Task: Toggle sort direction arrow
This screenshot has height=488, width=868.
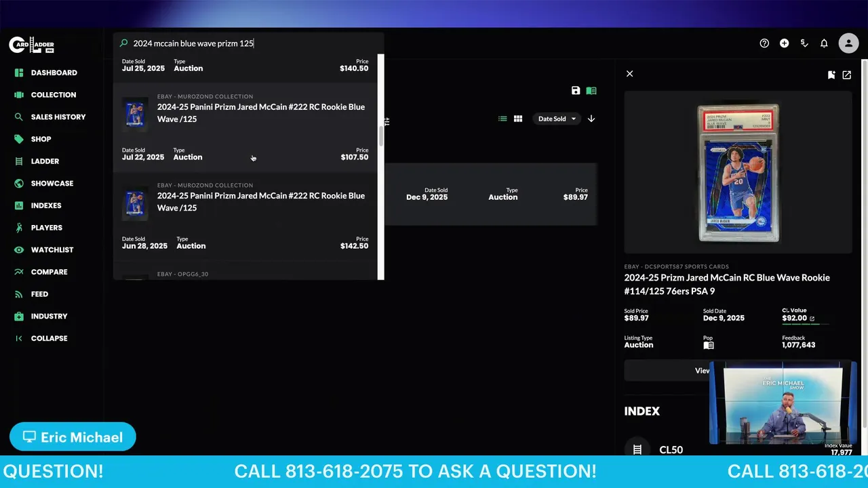Action: [591, 119]
